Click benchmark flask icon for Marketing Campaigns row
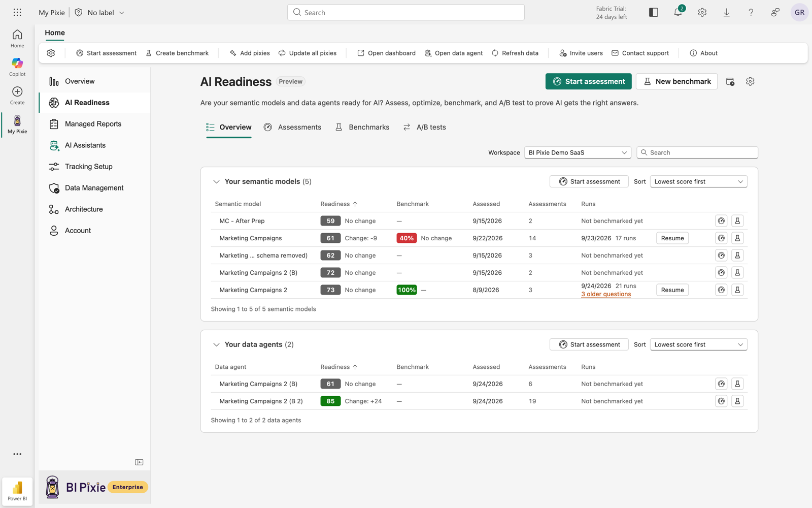Screen dimensions: 812x508 click(x=737, y=238)
